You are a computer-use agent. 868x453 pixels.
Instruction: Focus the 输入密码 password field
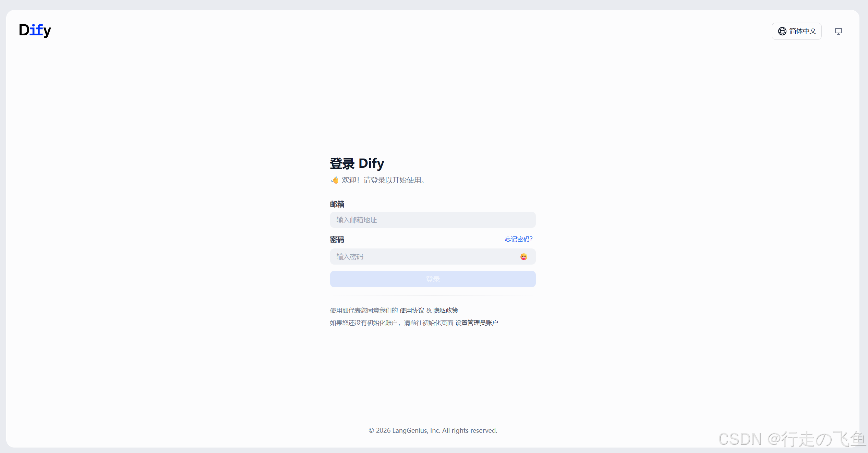(433, 256)
